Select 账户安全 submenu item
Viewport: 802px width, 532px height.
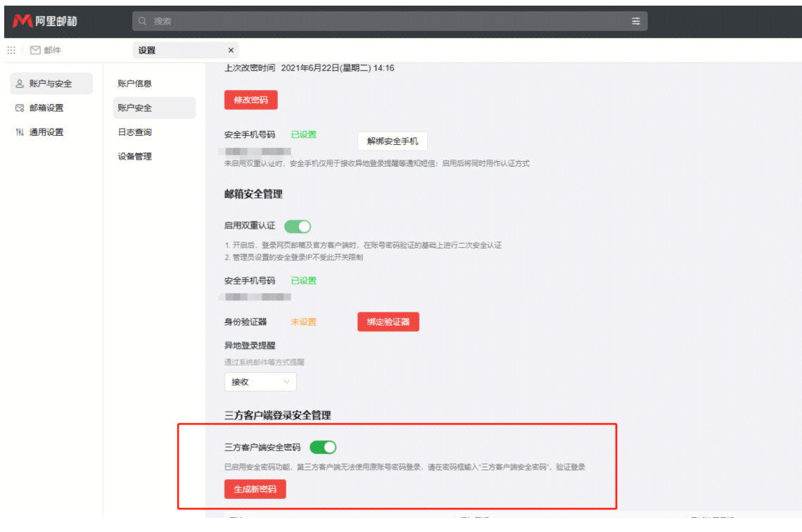(x=155, y=108)
